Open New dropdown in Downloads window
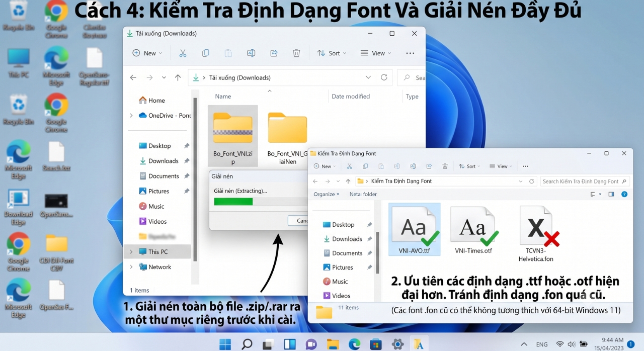Screen dimensions: 644x351 (147, 53)
